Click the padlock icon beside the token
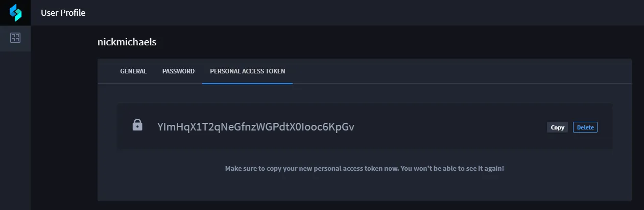 [137, 125]
